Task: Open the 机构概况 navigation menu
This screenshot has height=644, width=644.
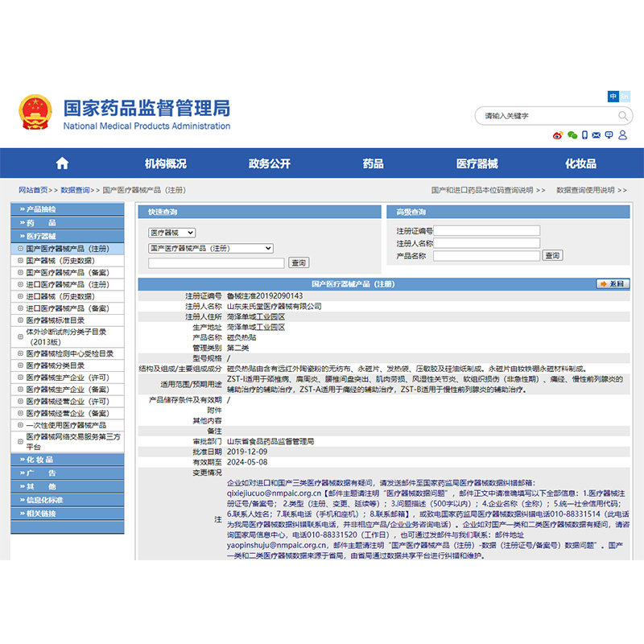Action: click(166, 163)
